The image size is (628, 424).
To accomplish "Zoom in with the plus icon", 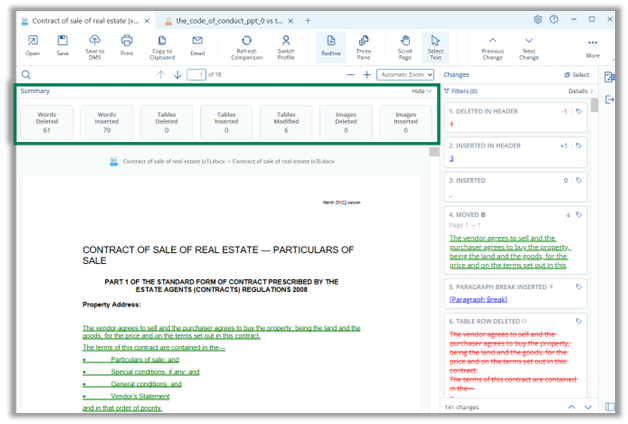I will coord(367,74).
